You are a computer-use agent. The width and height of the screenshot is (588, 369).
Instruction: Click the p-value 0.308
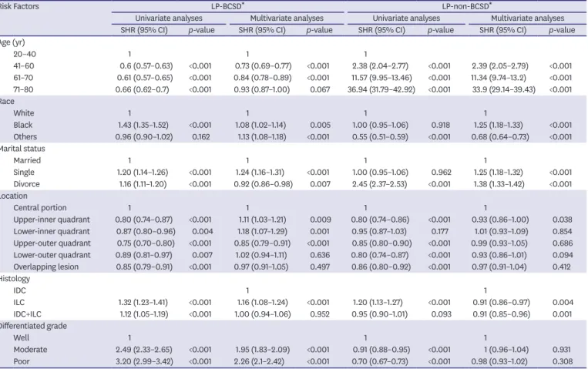point(563,361)
